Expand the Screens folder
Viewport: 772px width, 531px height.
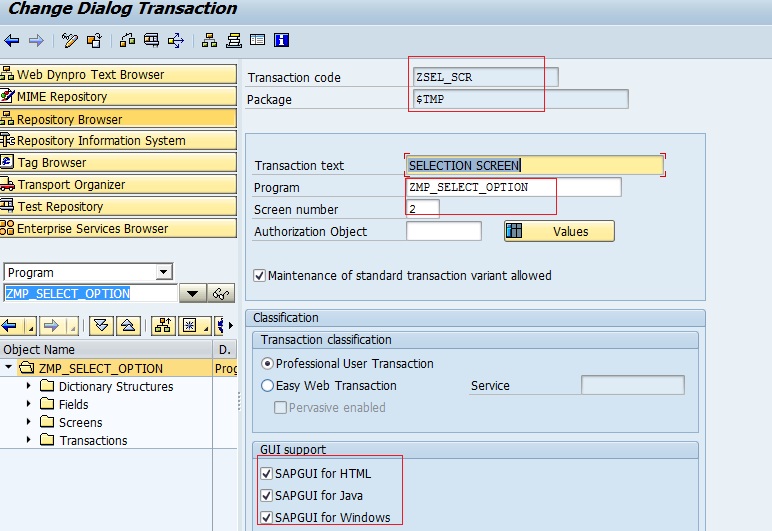(x=29, y=422)
